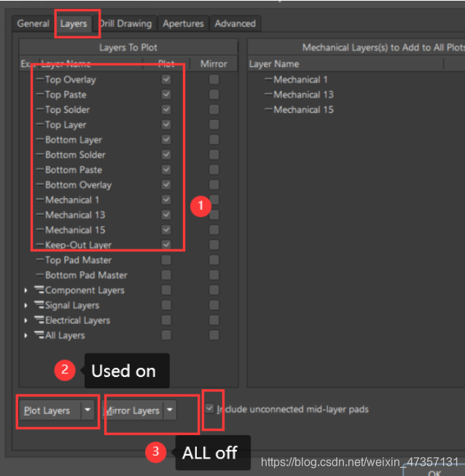
Task: Select the Top Pad Master row
Action: tap(128, 260)
